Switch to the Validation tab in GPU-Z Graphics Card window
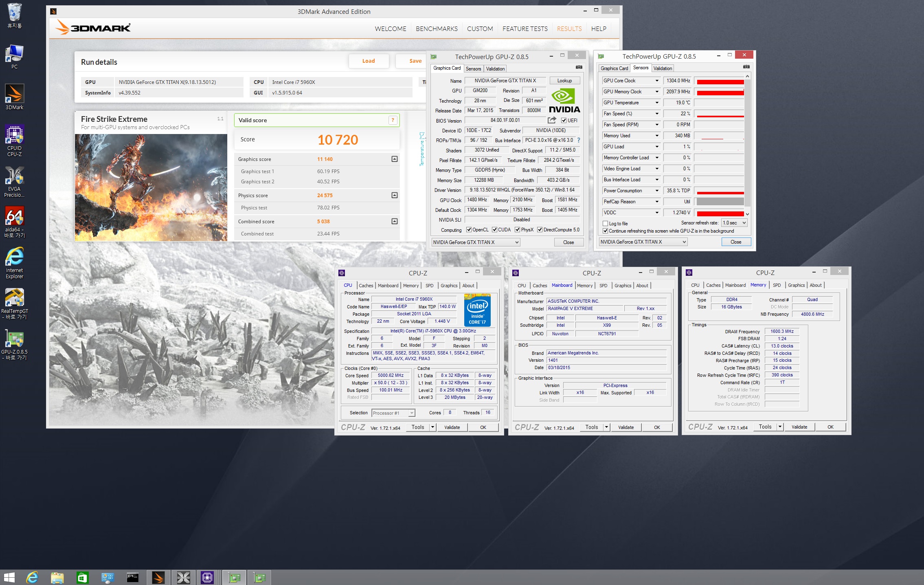The height and width of the screenshot is (585, 924). point(495,68)
